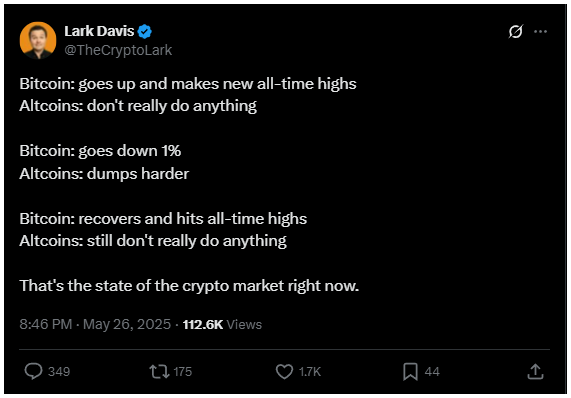This screenshot has height=398, width=571.
Task: Click the 175 reposts count
Action: [182, 372]
